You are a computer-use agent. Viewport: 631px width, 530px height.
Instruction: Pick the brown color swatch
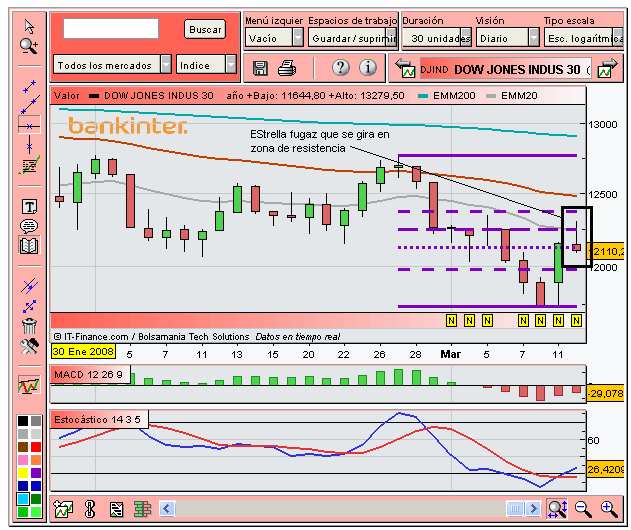(23, 447)
